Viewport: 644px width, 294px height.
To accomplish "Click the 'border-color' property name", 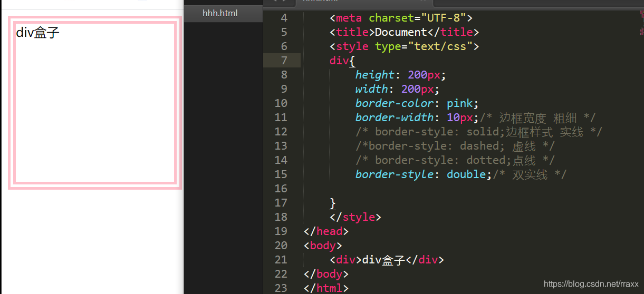I will click(395, 103).
